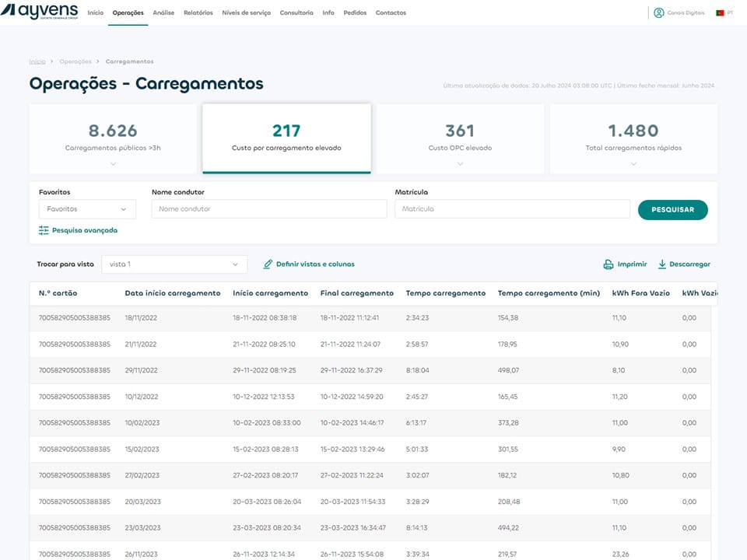Click into the Matrícula search field
The image size is (747, 560).
click(512, 209)
